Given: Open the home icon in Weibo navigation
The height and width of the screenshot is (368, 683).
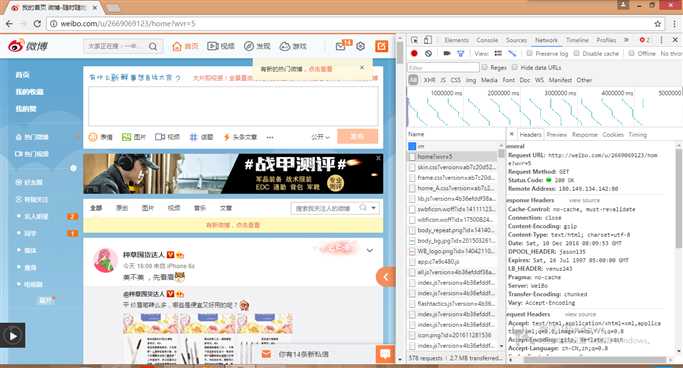Looking at the screenshot, I should pos(177,46).
